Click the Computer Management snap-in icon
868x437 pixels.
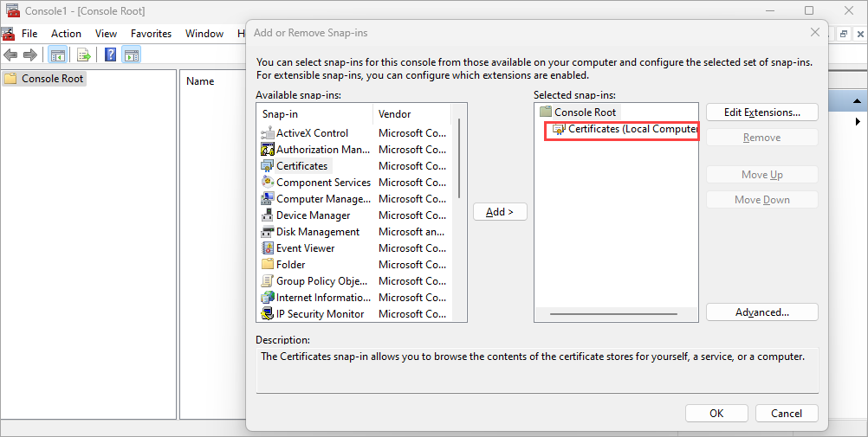tap(268, 198)
